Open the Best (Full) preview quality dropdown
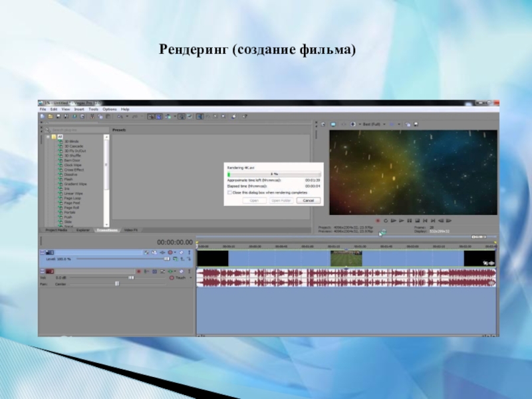 (x=372, y=124)
